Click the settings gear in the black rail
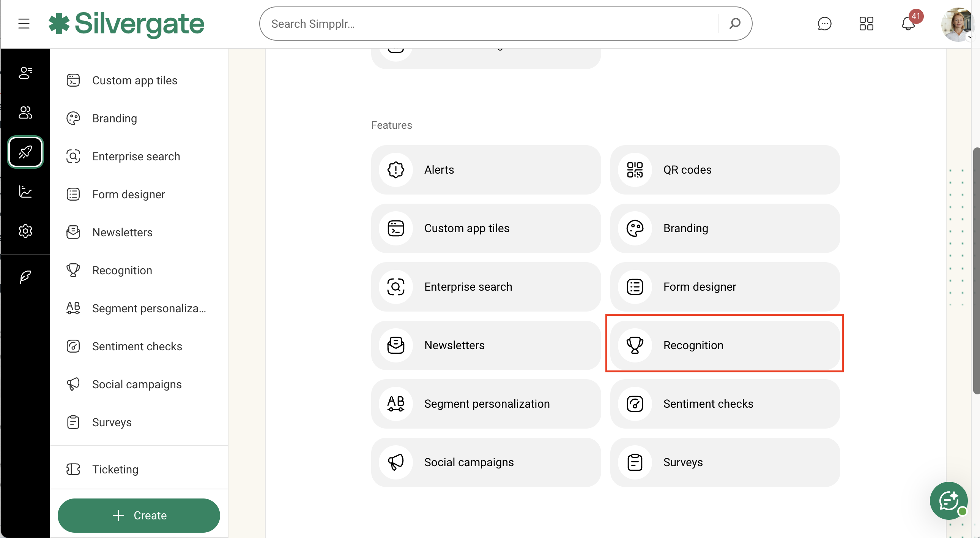 pos(25,231)
